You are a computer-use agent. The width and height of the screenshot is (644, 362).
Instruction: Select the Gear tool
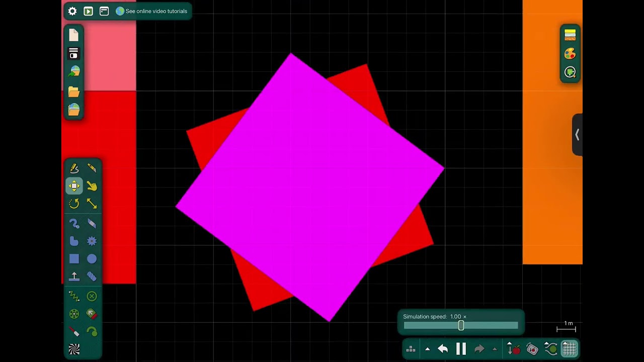(x=92, y=241)
